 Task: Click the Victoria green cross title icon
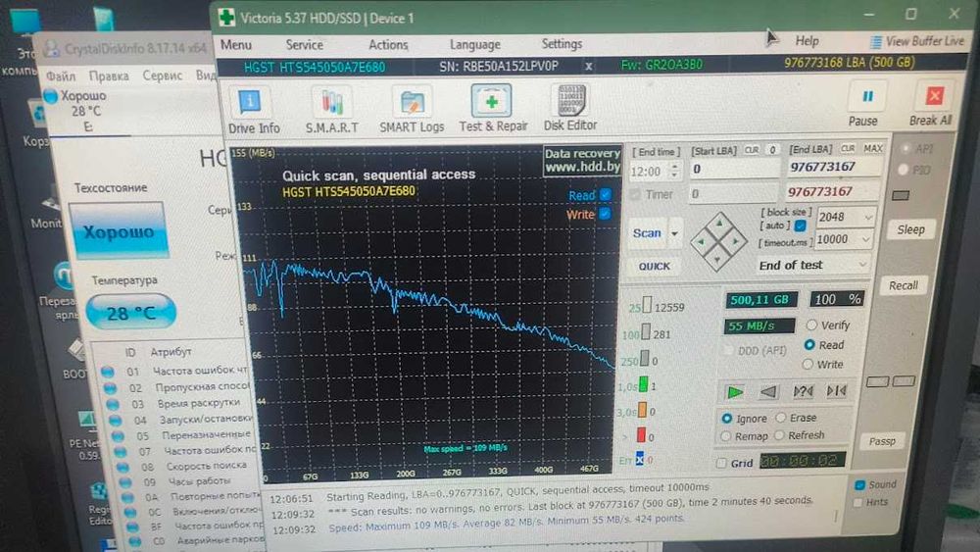click(x=227, y=18)
